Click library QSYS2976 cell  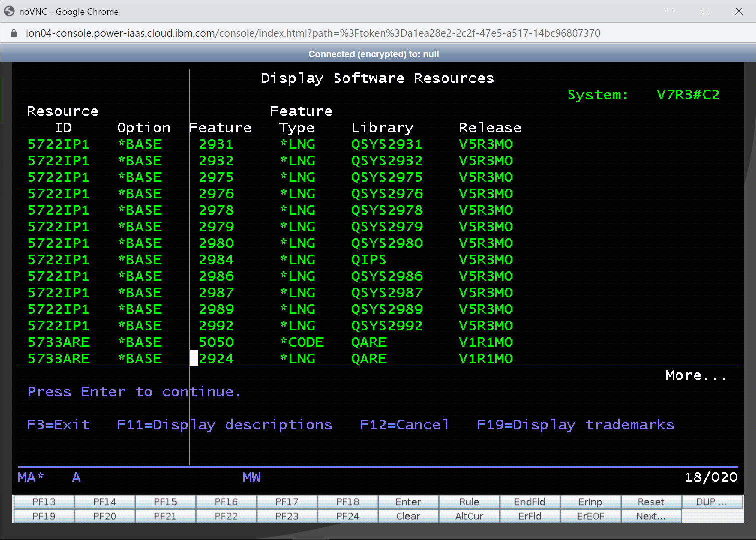pyautogui.click(x=387, y=194)
